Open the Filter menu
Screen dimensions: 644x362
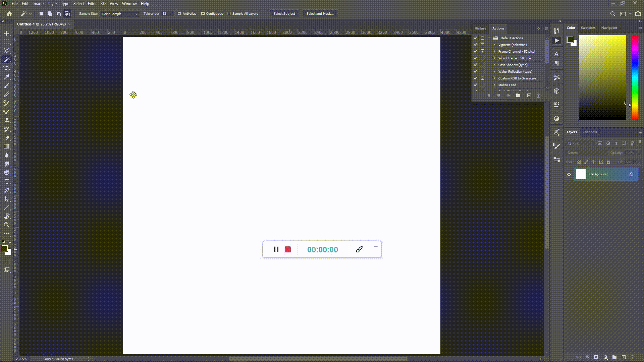pos(92,4)
